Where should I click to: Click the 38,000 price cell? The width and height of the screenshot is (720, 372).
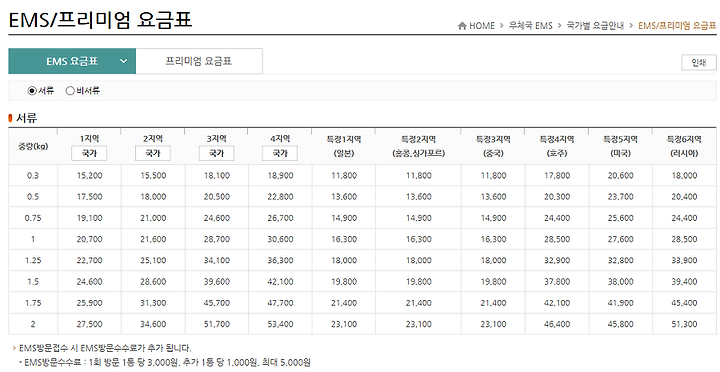point(620,282)
